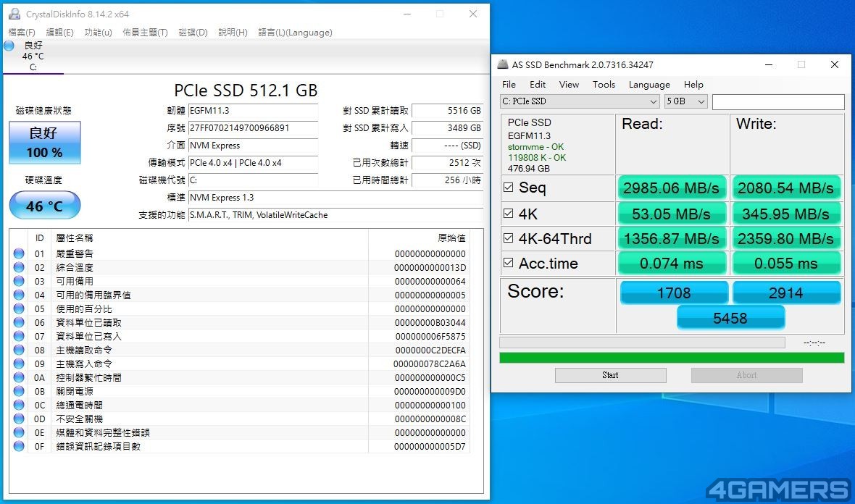
Task: Click status orb of attribute 0E 媒體和資料完整性錯誤
Action: click(19, 432)
